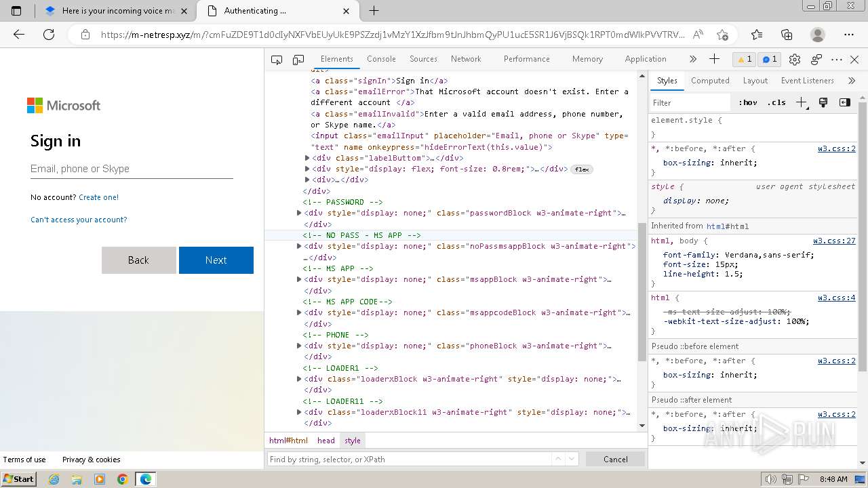Open the warnings counter badge
The width and height of the screenshot is (868, 488).
[745, 60]
